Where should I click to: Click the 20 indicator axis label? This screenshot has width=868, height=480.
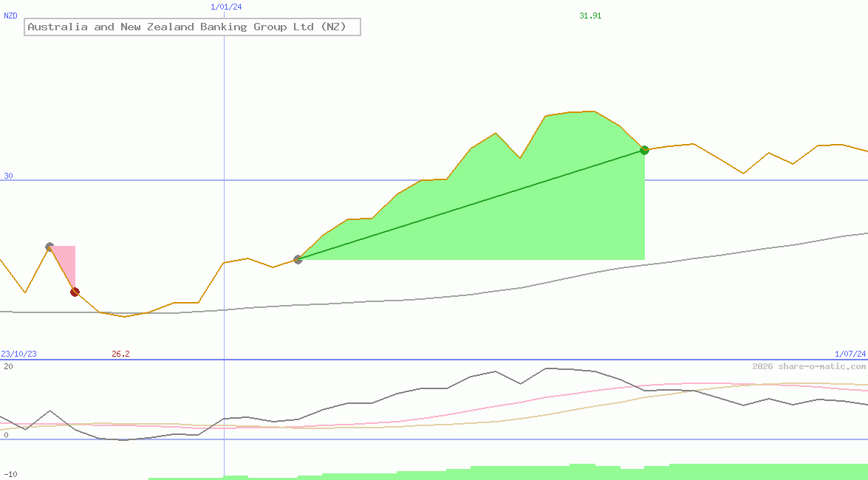tap(8, 366)
